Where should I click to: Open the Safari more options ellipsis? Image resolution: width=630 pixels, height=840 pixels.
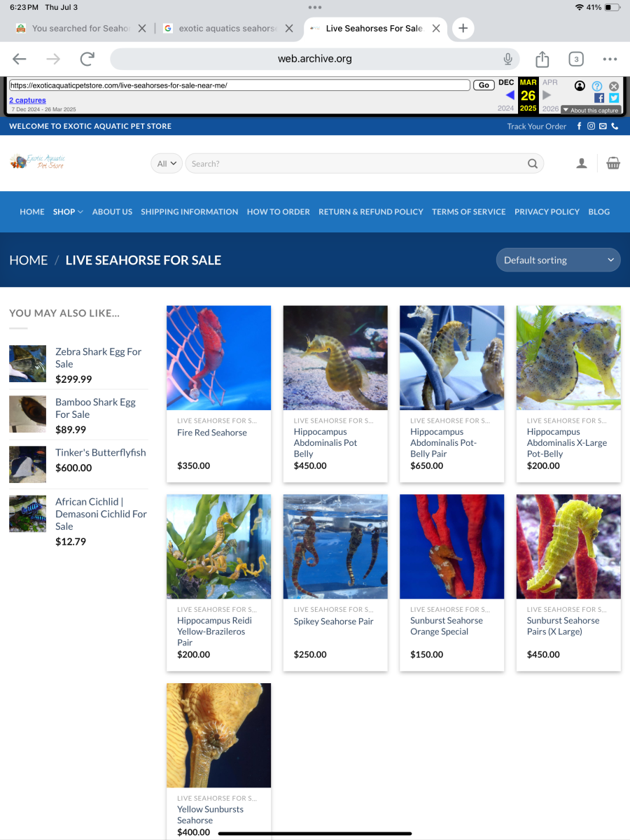[x=610, y=59]
